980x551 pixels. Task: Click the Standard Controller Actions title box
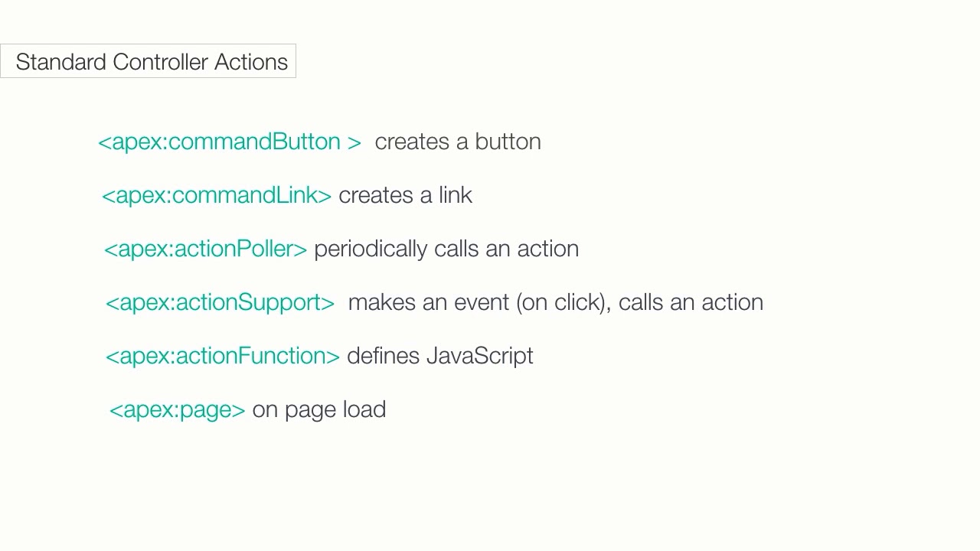(148, 61)
